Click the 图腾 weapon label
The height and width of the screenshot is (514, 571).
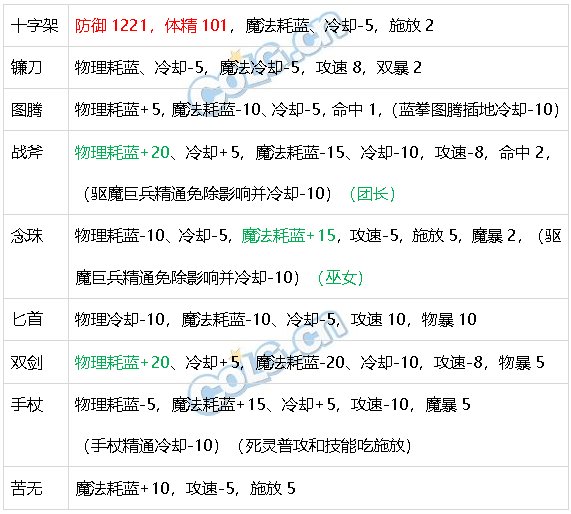(x=26, y=110)
